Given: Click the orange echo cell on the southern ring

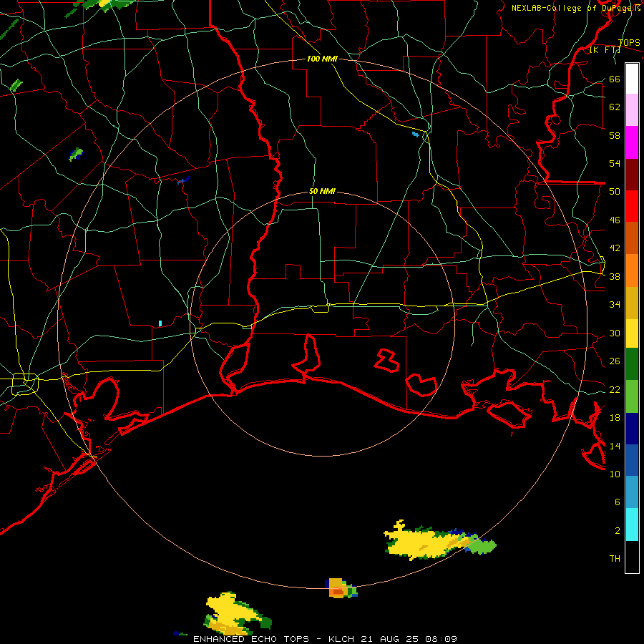Looking at the screenshot, I should (x=337, y=588).
